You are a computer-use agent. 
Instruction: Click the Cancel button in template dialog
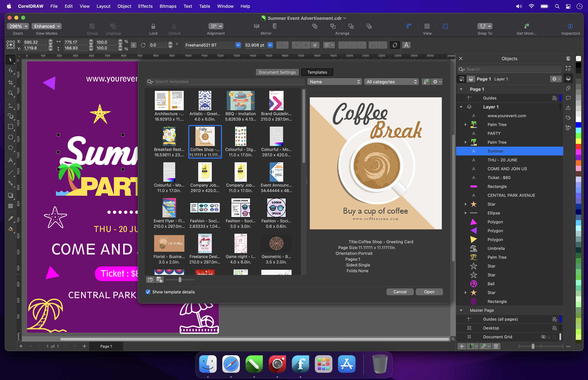click(400, 292)
